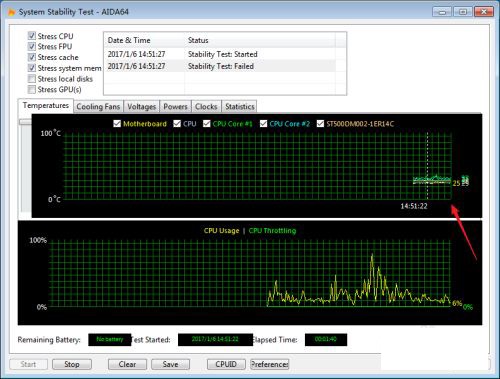Viewport: 500px width, 379px height.
Task: Switch to the Cooling Fans tab
Action: [x=98, y=107]
